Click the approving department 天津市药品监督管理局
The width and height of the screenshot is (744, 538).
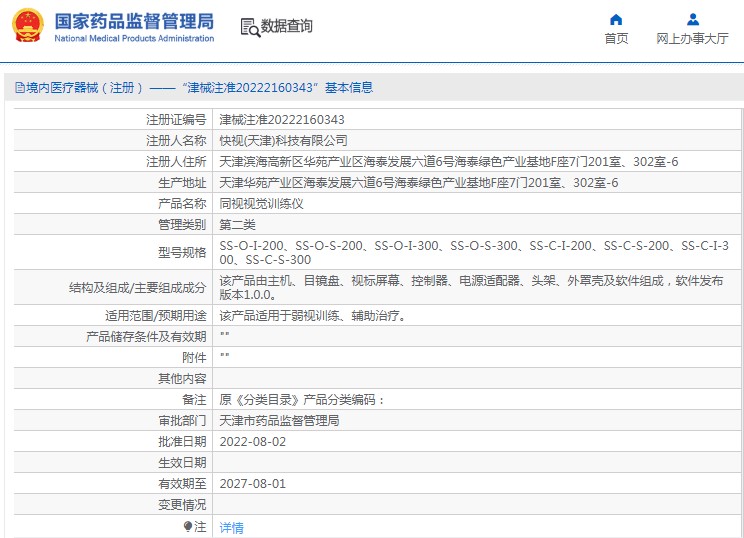279,420
